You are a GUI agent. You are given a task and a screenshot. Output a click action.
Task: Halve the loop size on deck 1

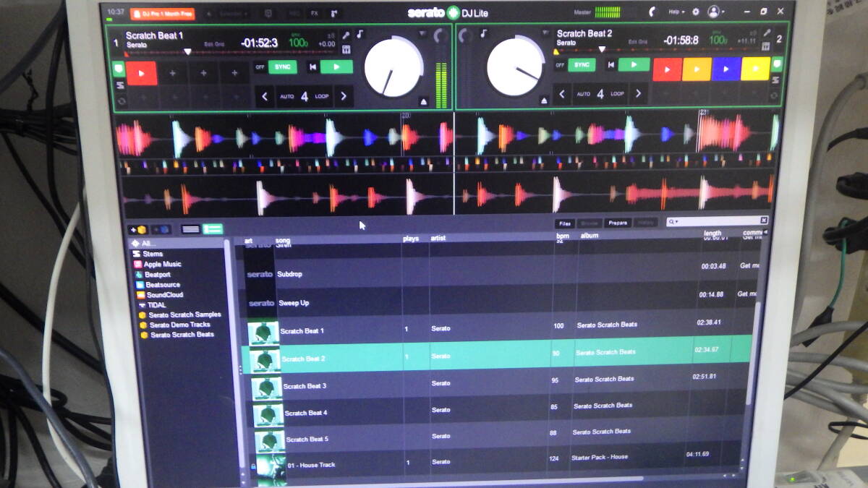(265, 96)
